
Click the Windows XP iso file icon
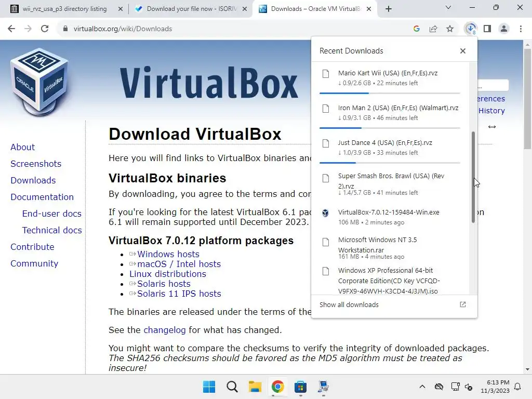[x=326, y=271]
